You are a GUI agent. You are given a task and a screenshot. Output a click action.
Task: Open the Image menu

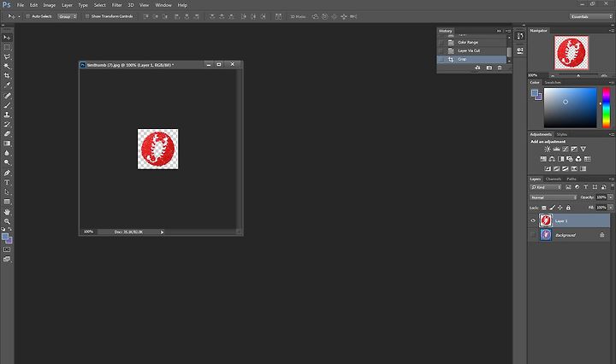coord(49,5)
